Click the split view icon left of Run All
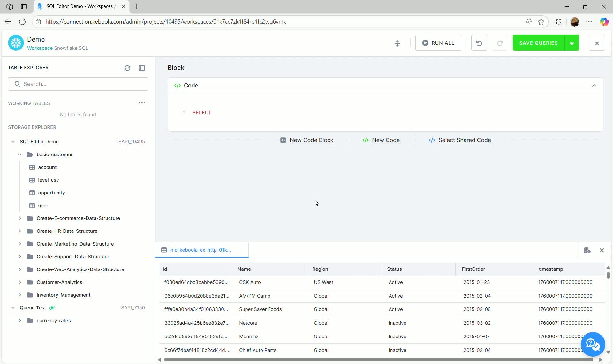Screen dimensions: 613x364 point(397,43)
